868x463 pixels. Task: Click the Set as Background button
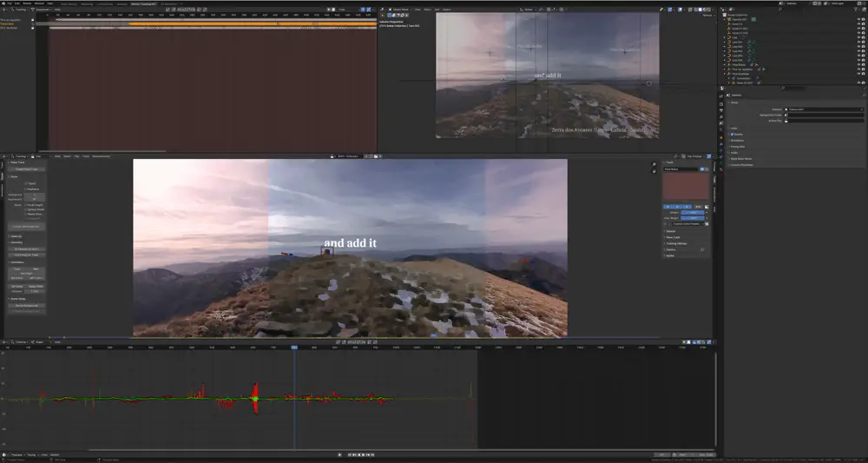[27, 305]
